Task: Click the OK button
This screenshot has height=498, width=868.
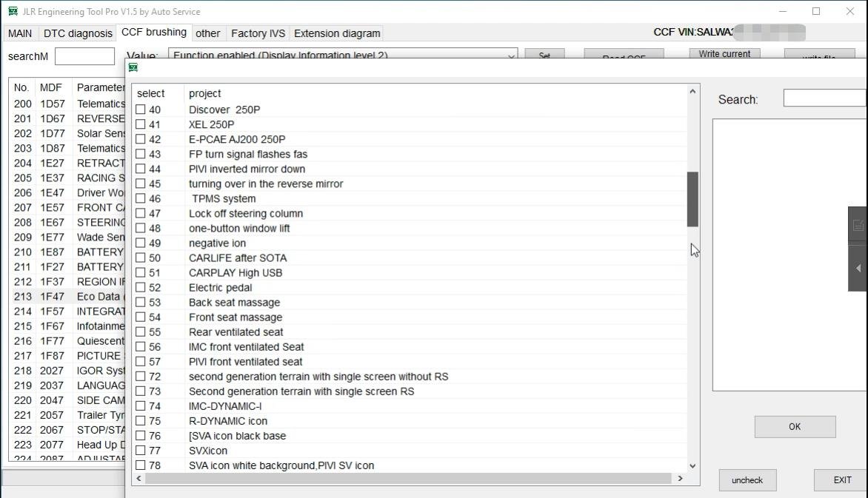Action: coord(795,427)
